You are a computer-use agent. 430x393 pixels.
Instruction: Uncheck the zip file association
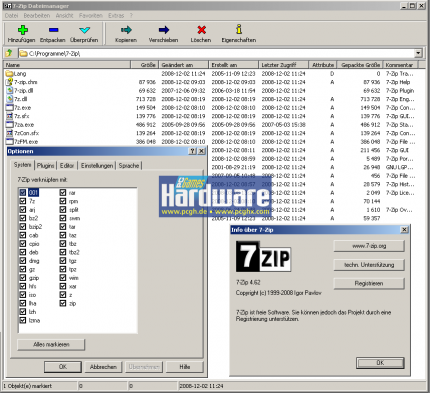point(63,303)
